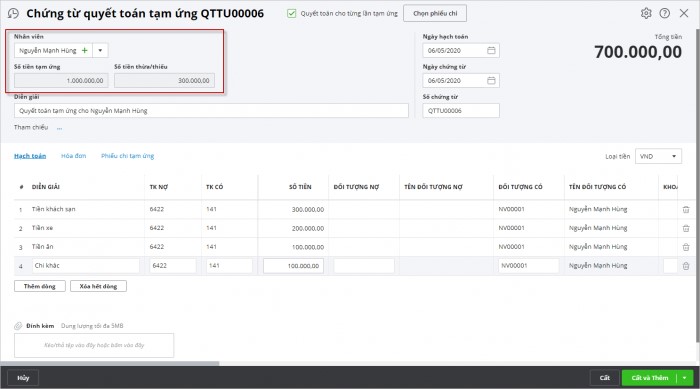Click the Hủy button

tap(23, 378)
